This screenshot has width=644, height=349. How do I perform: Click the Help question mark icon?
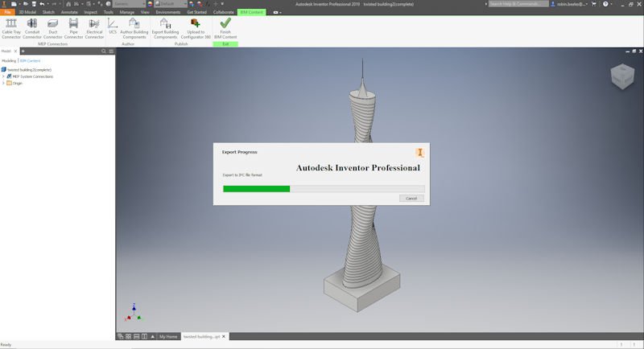click(x=605, y=4)
